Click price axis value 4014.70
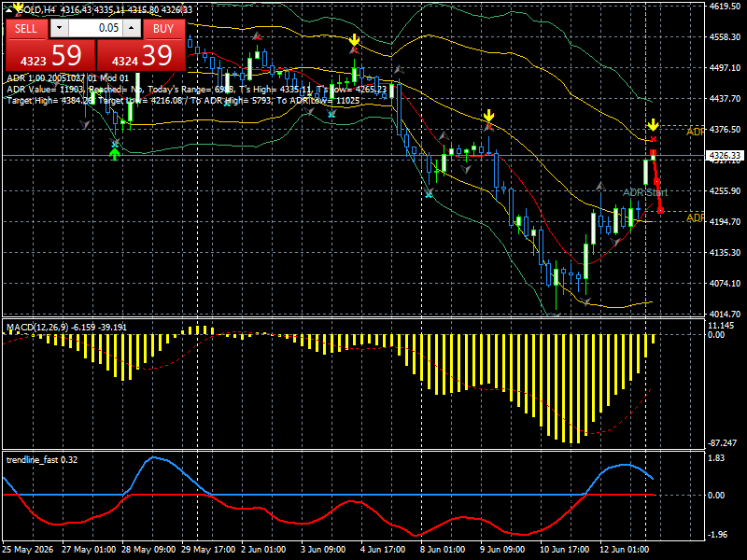 click(725, 314)
